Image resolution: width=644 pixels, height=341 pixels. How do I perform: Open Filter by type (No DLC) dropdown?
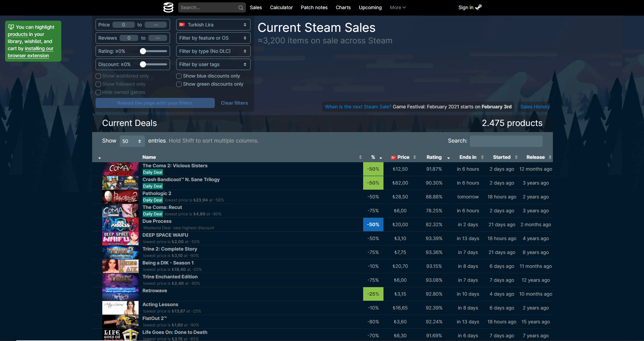(x=213, y=51)
